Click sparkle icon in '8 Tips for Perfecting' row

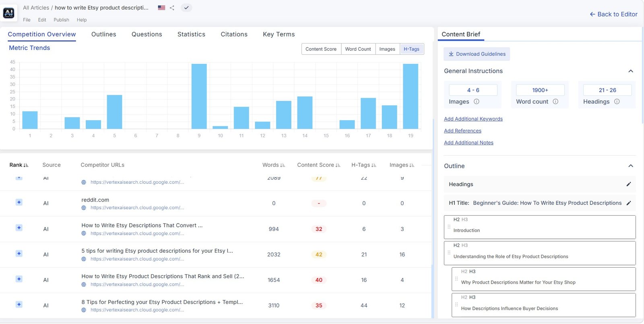click(x=19, y=304)
